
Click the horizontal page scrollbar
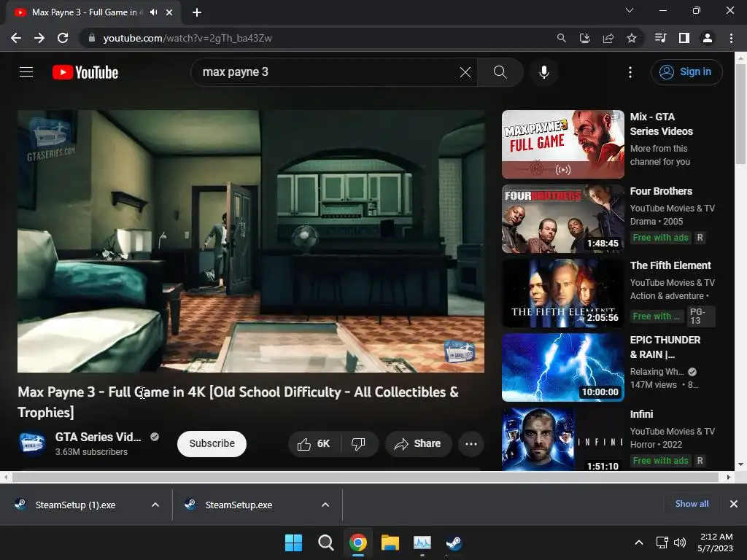365,477
